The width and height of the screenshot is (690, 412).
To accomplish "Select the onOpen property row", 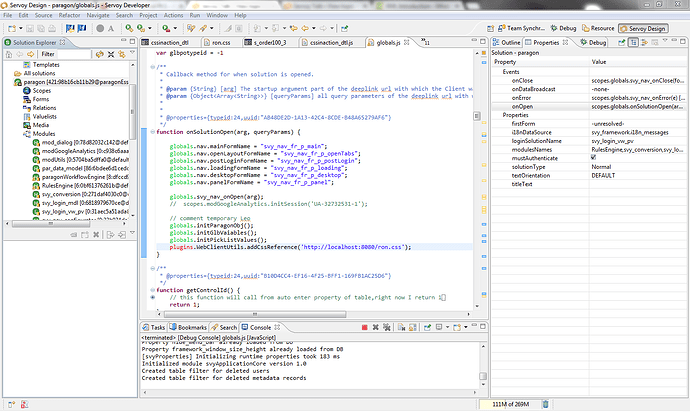I will [x=589, y=107].
